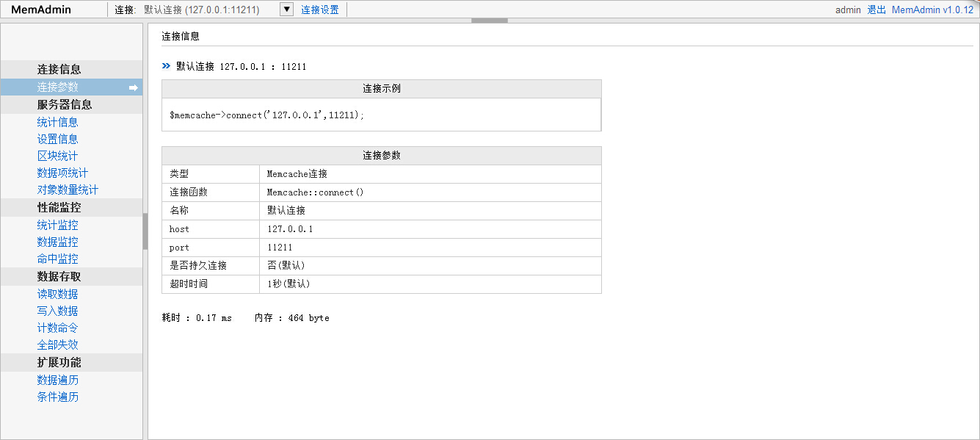Open 数据项统计 sidebar item

tap(62, 173)
